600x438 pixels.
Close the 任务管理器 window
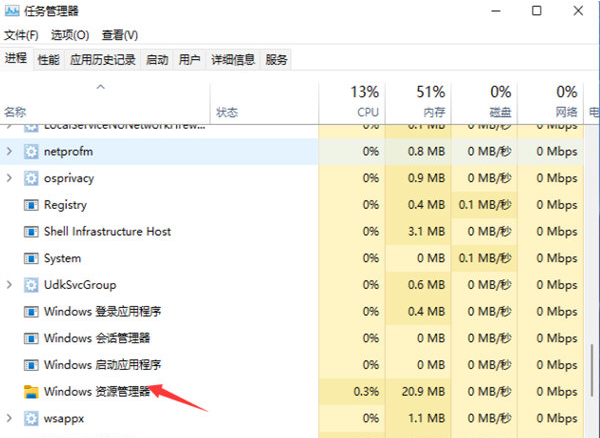point(578,11)
